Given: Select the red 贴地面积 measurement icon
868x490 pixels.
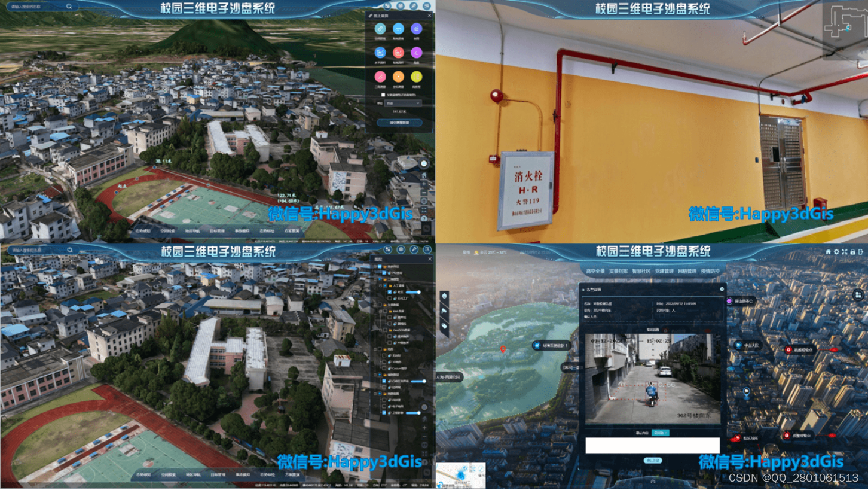Looking at the screenshot, I should click(x=398, y=53).
